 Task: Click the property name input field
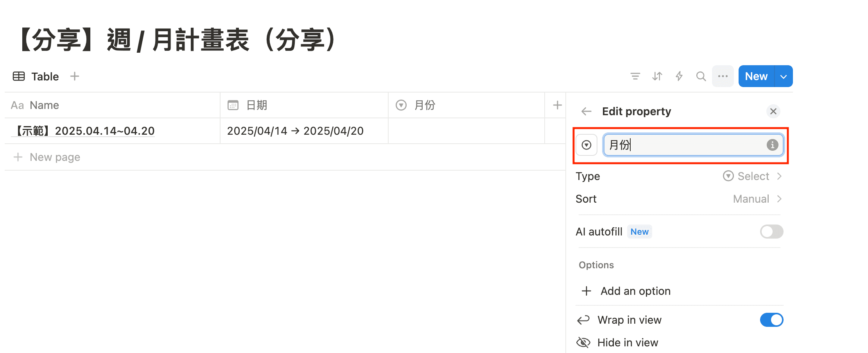click(684, 145)
